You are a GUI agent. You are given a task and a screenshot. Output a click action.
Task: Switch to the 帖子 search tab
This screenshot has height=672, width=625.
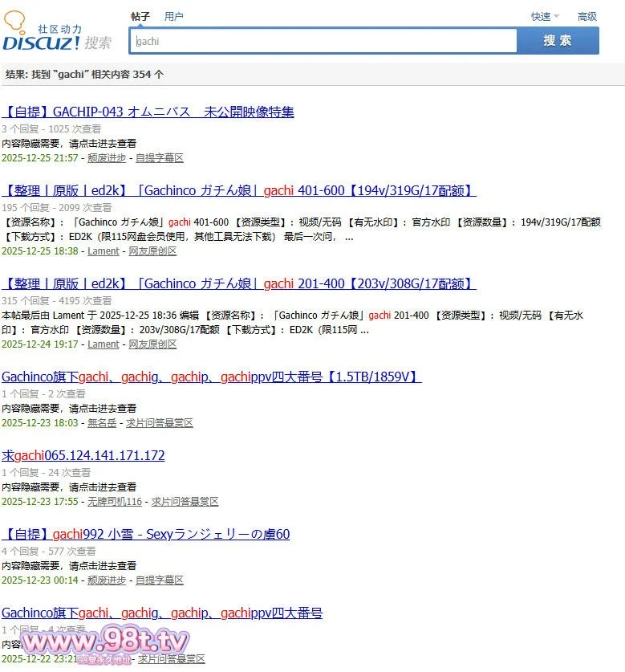point(140,16)
